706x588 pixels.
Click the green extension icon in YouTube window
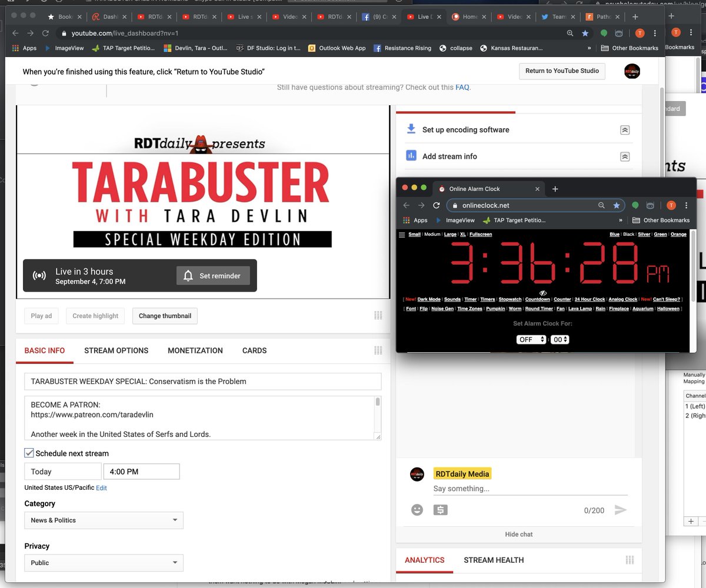(604, 34)
